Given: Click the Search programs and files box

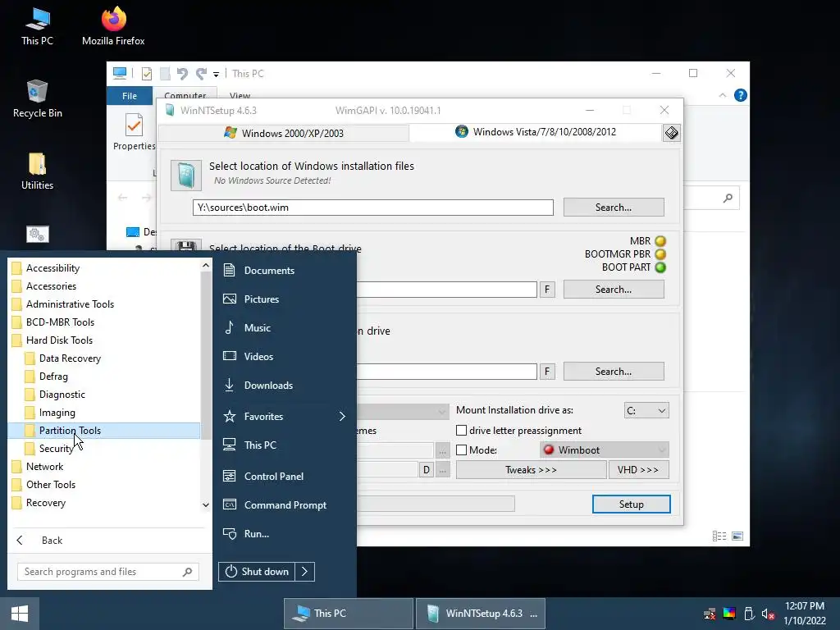Looking at the screenshot, I should point(107,572).
